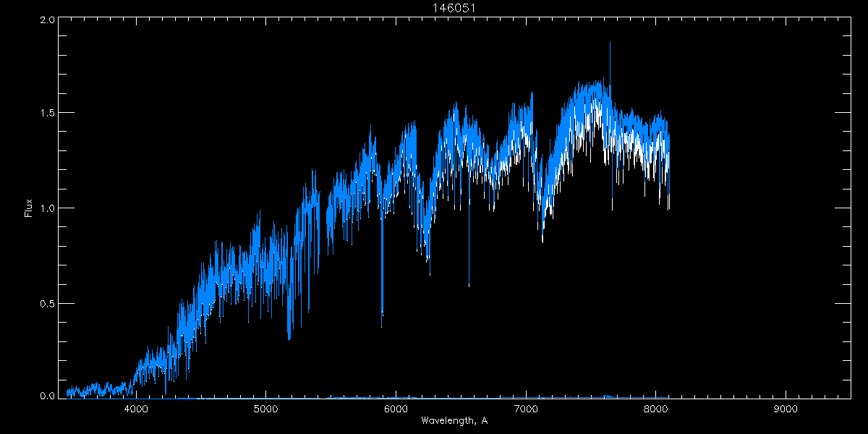Select the 0.5 flux tick label
868x434 pixels.
47,303
